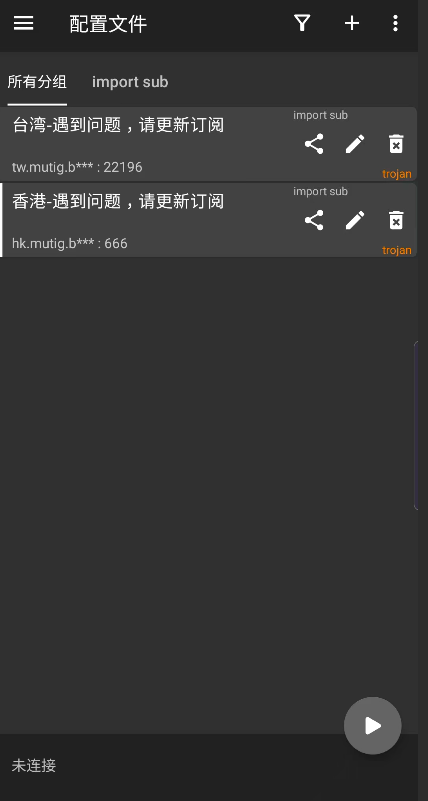Click the hk.mutig.b*** : 666 address
This screenshot has height=801, width=428.
pos(69,243)
